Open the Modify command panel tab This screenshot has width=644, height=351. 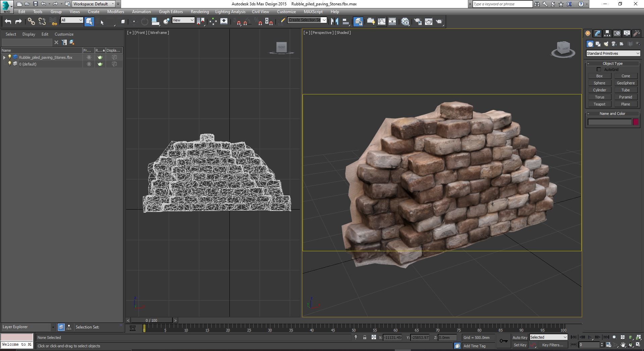pos(597,33)
